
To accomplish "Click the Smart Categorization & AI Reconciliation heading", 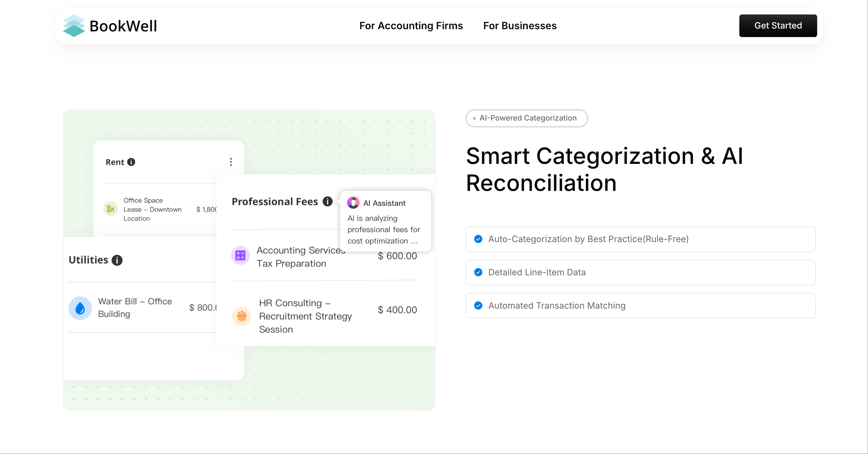I will (604, 169).
